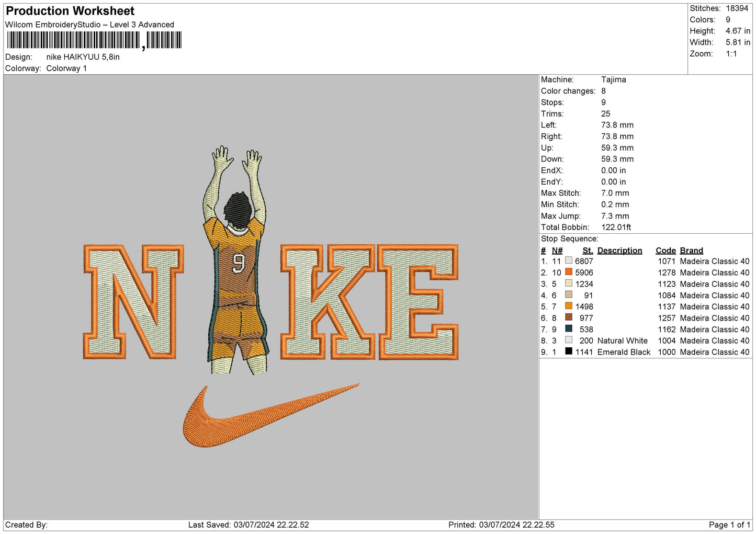Click the Production Worksheet title
This screenshot has width=756, height=534.
click(70, 11)
